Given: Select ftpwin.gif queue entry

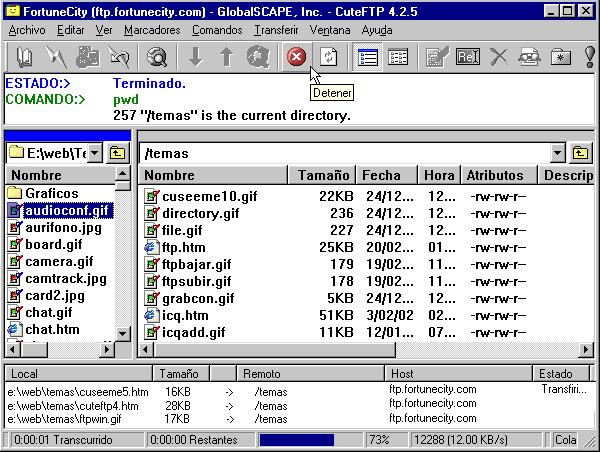Looking at the screenshot, I should pyautogui.click(x=64, y=419).
